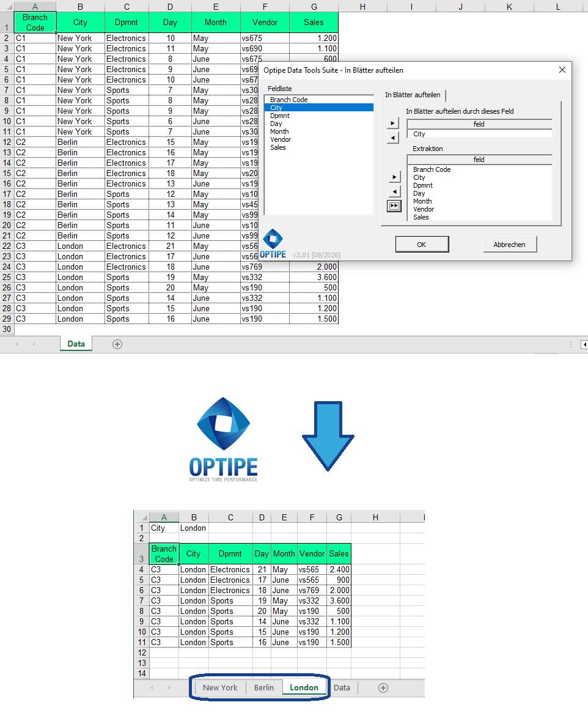Select Vendor in Extraktion list
Viewport: 588px width, 713px height.
coord(479,209)
